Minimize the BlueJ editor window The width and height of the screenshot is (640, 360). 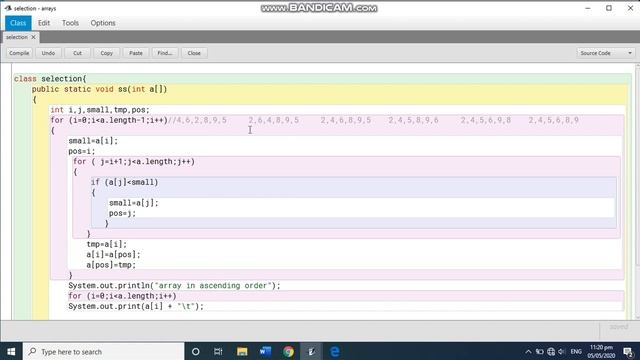point(588,8)
